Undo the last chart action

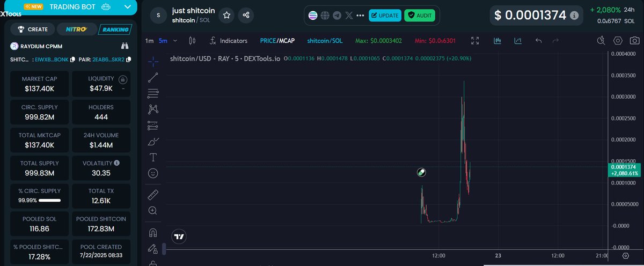(x=539, y=41)
